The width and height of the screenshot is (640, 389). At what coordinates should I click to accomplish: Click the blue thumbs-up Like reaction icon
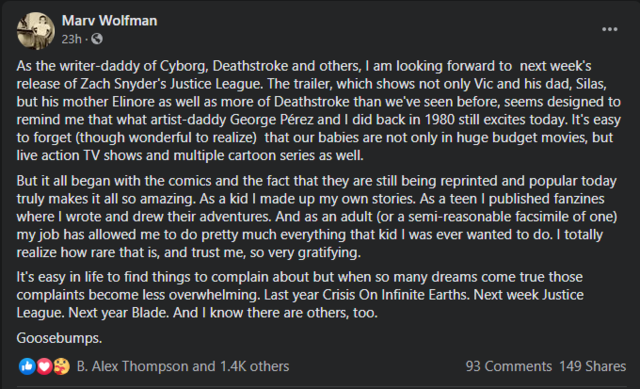[27, 366]
